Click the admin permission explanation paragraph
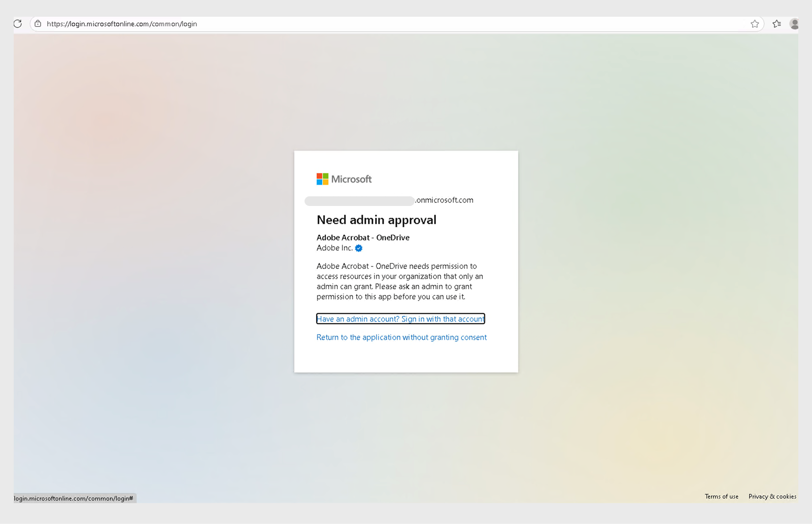The image size is (812, 524). (399, 282)
